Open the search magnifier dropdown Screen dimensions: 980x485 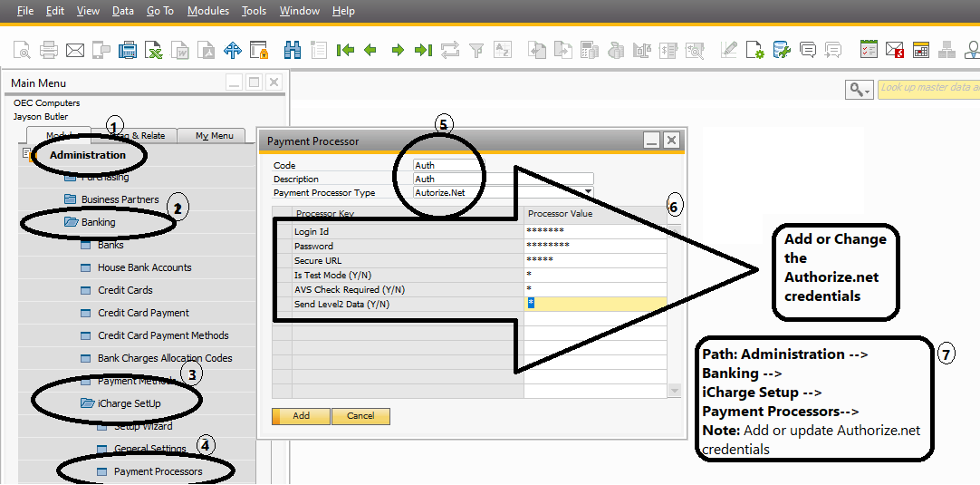860,90
